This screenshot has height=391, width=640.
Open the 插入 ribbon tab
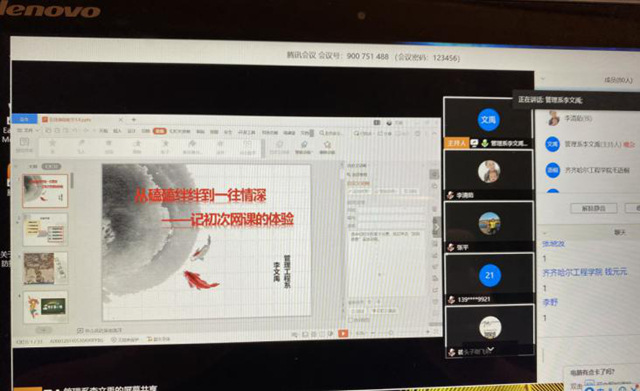117,131
